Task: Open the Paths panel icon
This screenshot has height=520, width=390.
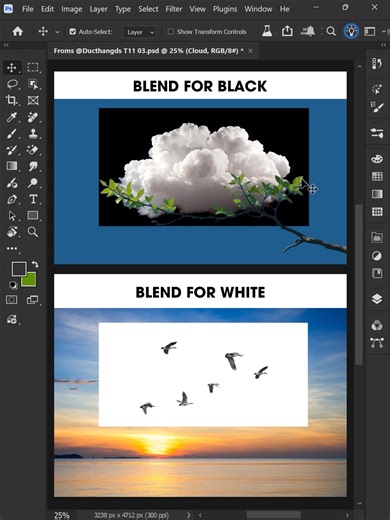Action: coord(377,343)
